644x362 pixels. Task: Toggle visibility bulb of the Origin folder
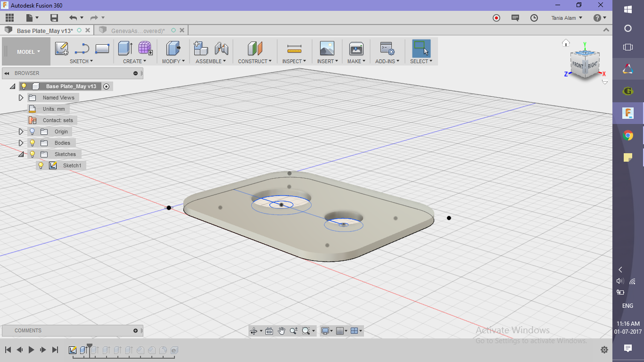(x=32, y=132)
